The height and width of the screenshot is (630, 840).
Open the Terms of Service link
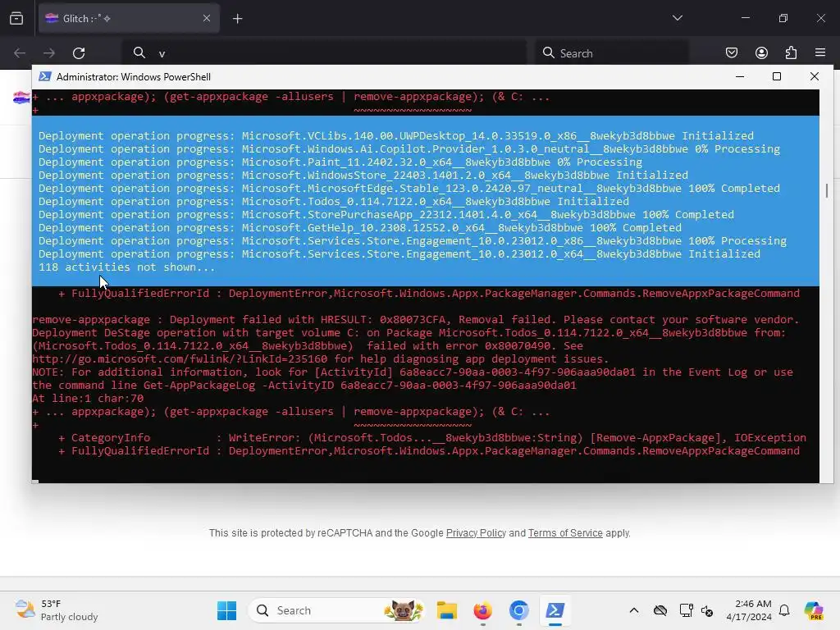tap(565, 533)
